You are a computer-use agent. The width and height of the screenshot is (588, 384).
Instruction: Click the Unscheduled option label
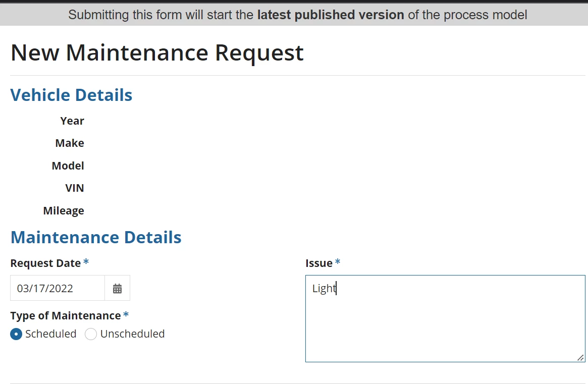pos(132,334)
